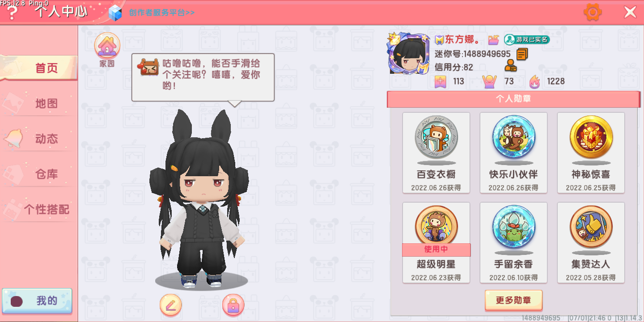644x322 pixels.
Task: Toggle the pink lock icon below the avatar
Action: point(233,305)
